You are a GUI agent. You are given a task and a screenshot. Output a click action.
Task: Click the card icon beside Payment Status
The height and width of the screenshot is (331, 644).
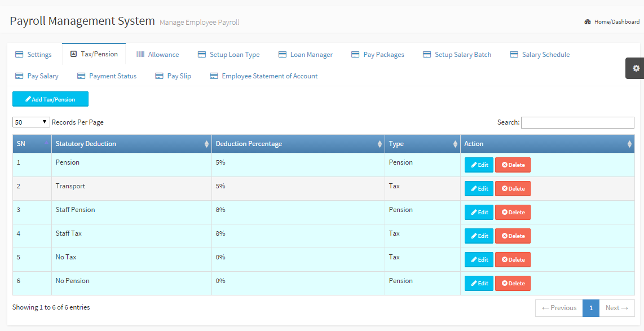pyautogui.click(x=81, y=76)
